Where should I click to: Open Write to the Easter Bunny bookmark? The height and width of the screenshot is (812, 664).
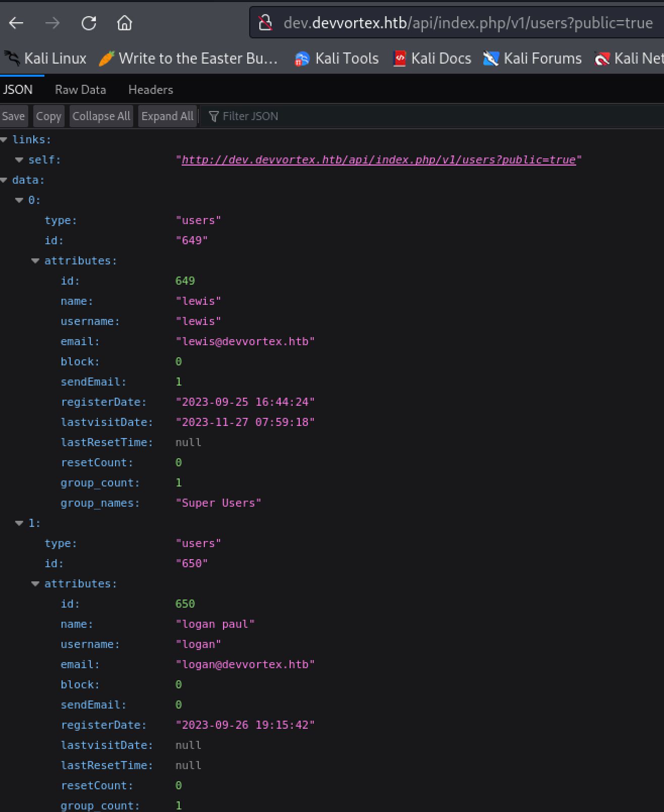coord(188,59)
